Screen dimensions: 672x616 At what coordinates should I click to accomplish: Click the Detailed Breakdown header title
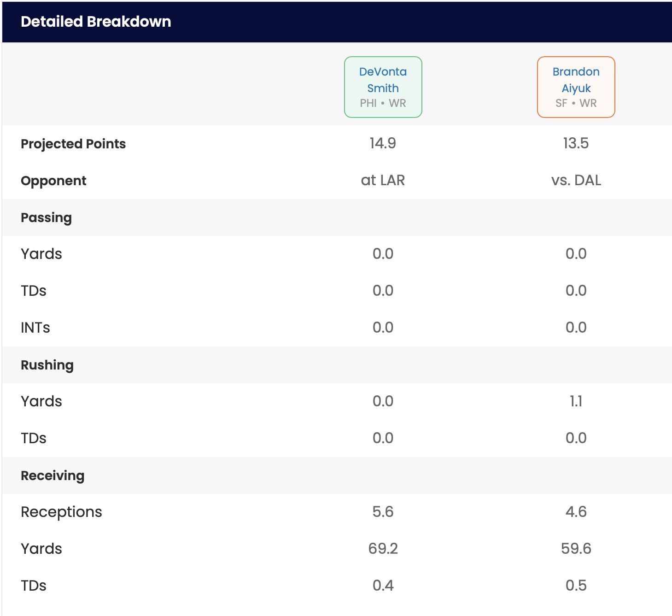coord(96,22)
